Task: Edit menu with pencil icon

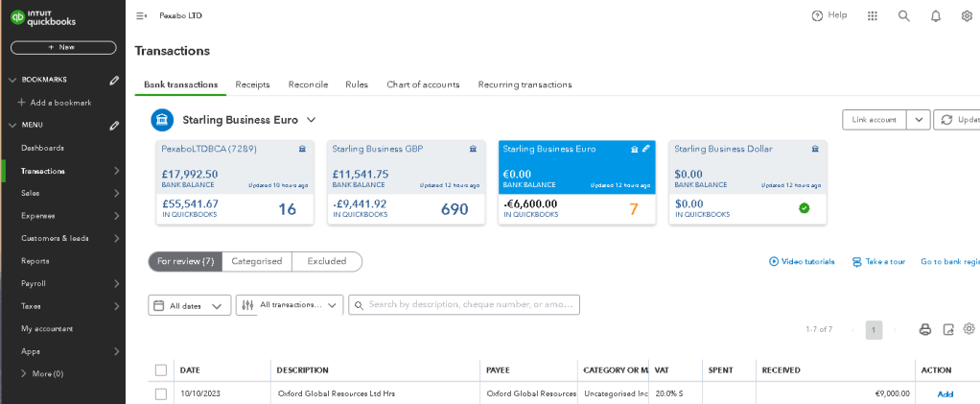Action: point(114,125)
